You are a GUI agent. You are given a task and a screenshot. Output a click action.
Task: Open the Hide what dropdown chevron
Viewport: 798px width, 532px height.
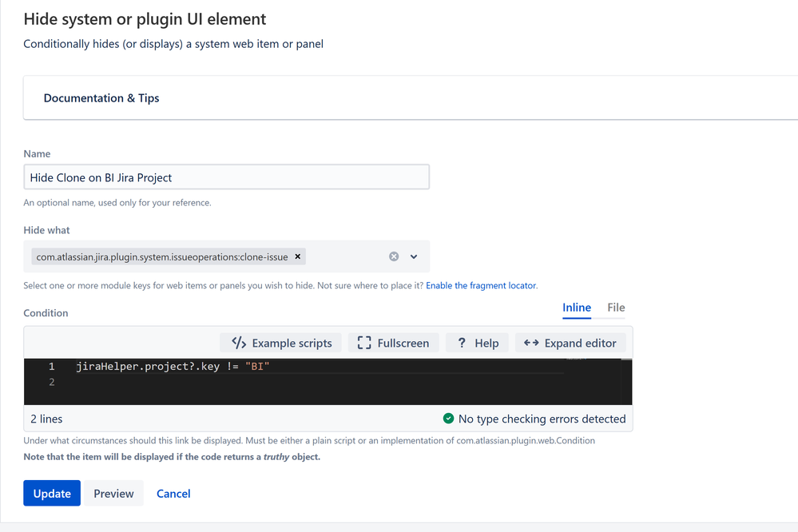point(414,257)
